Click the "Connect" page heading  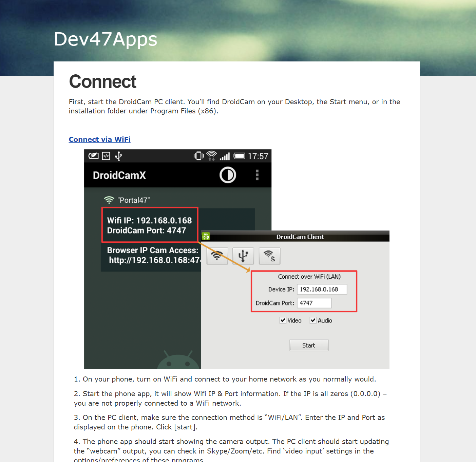tap(102, 82)
